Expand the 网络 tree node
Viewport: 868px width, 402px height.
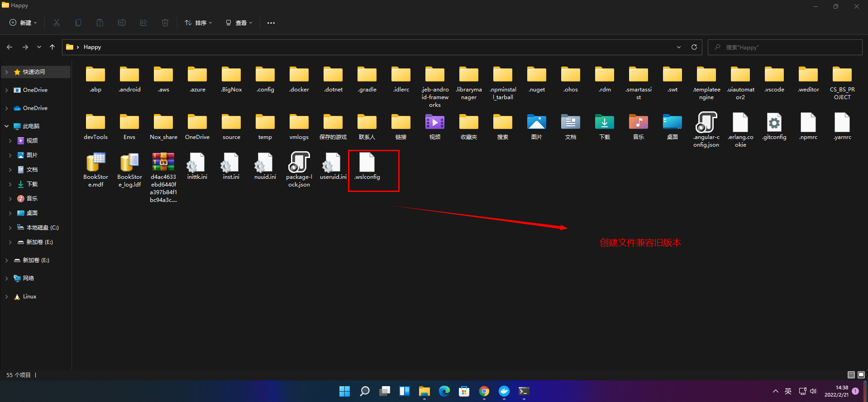6,278
